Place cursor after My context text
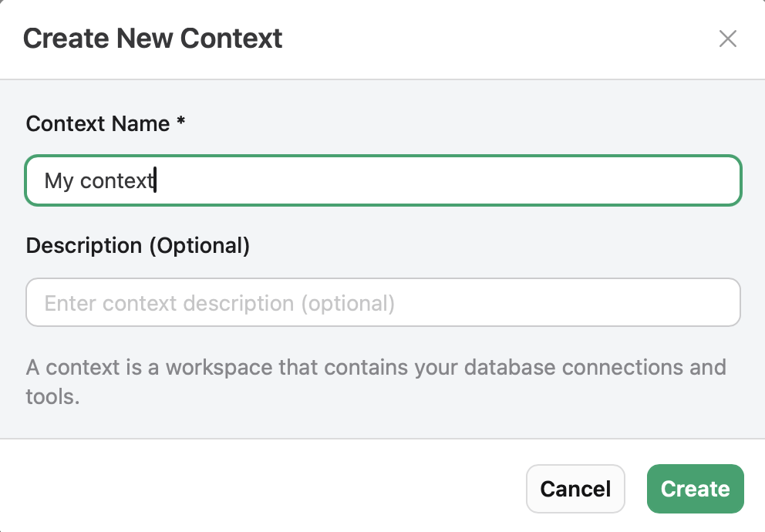The height and width of the screenshot is (532, 765). (x=154, y=180)
